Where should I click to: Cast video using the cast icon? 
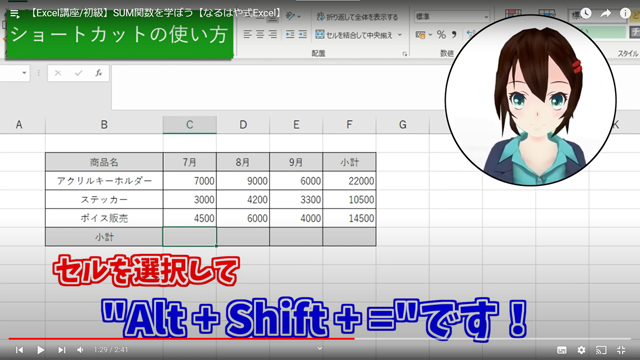(601, 350)
